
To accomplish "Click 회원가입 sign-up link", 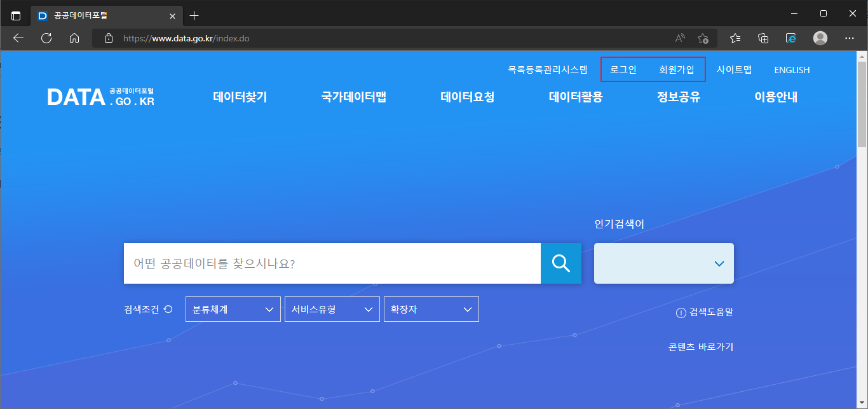I will coord(677,70).
